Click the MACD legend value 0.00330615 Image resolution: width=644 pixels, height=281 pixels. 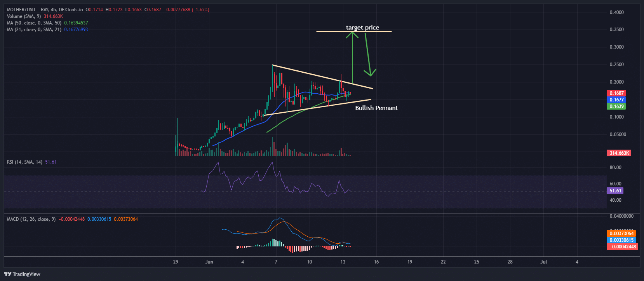point(99,219)
